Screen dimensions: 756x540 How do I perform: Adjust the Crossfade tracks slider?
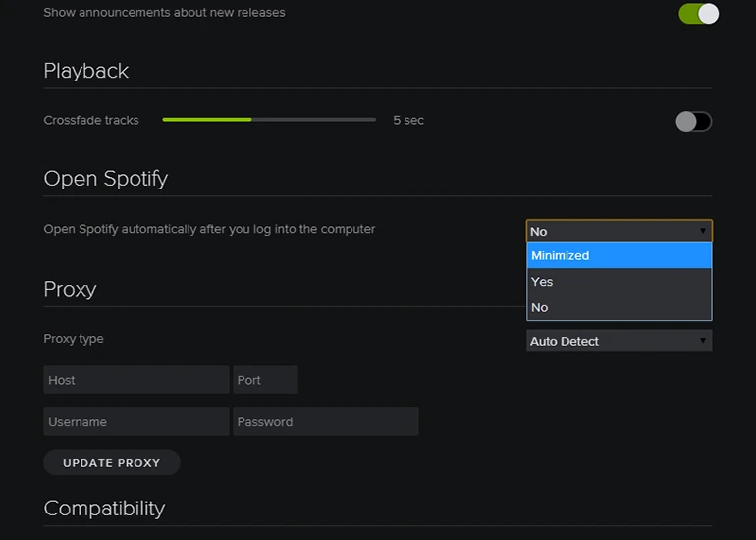[269, 120]
